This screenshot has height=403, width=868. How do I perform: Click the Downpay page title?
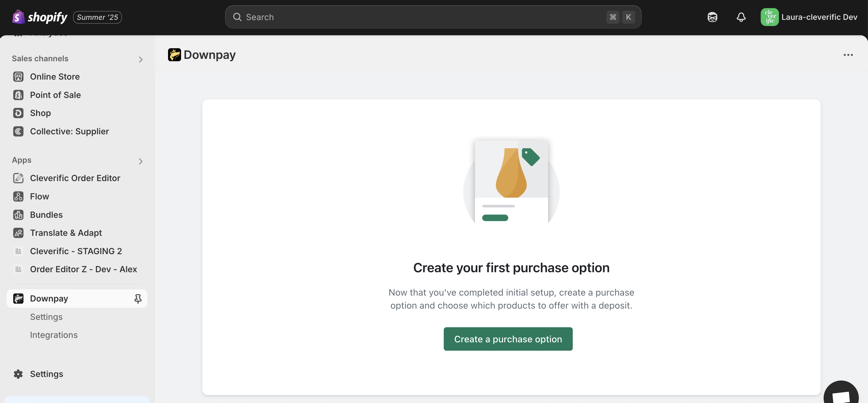[x=209, y=54]
